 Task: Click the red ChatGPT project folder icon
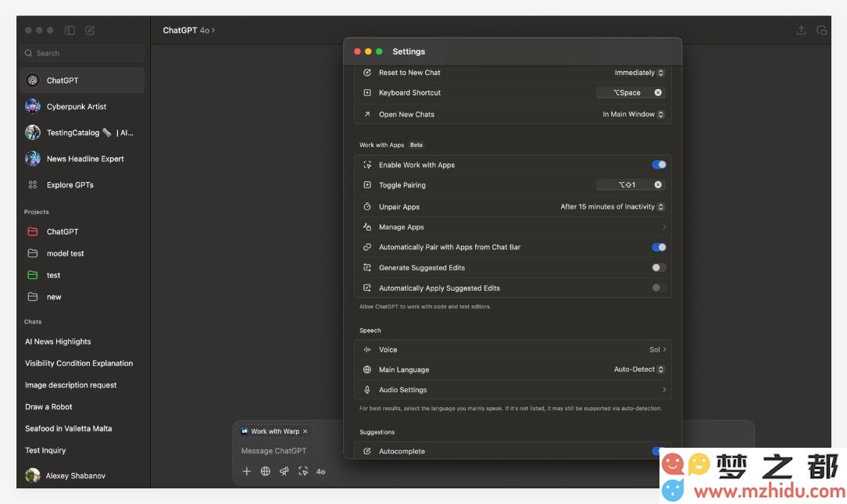(x=32, y=231)
